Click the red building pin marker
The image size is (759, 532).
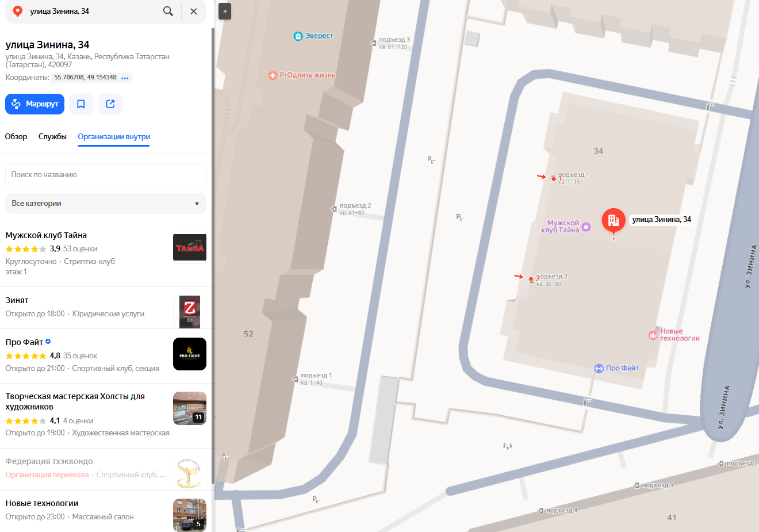click(x=614, y=221)
